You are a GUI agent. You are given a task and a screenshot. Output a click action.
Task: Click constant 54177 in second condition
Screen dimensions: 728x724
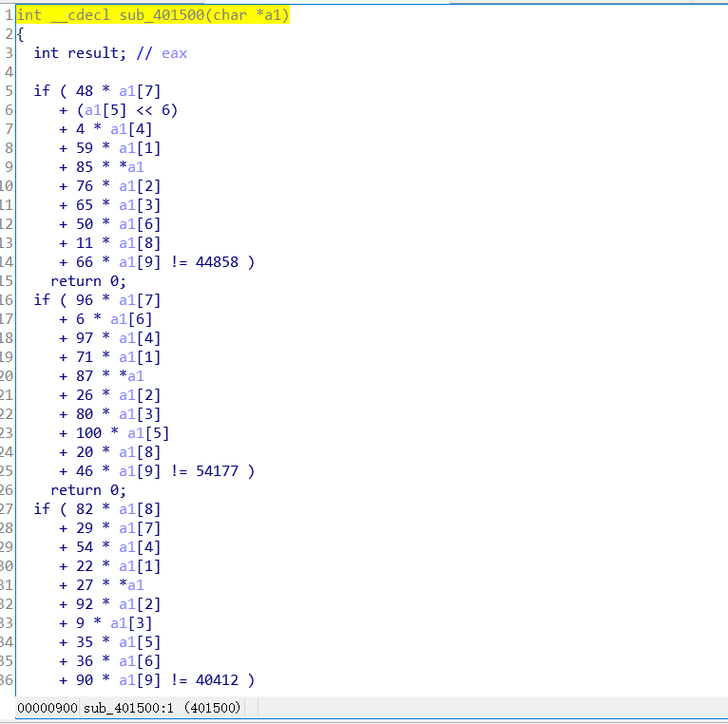coord(217,471)
